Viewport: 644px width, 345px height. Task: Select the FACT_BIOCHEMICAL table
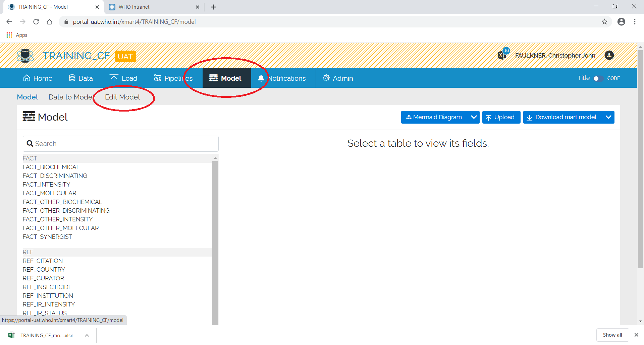coord(51,167)
